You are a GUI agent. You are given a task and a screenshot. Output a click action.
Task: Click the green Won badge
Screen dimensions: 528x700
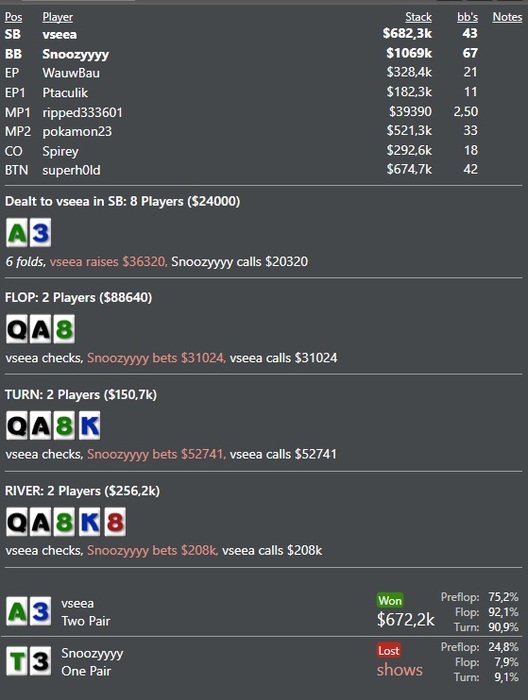tap(390, 600)
